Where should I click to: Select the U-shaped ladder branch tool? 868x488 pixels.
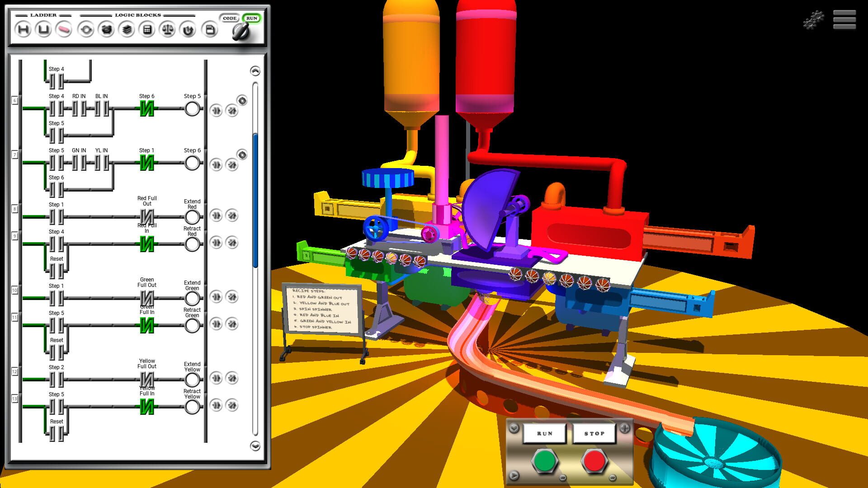(x=43, y=29)
